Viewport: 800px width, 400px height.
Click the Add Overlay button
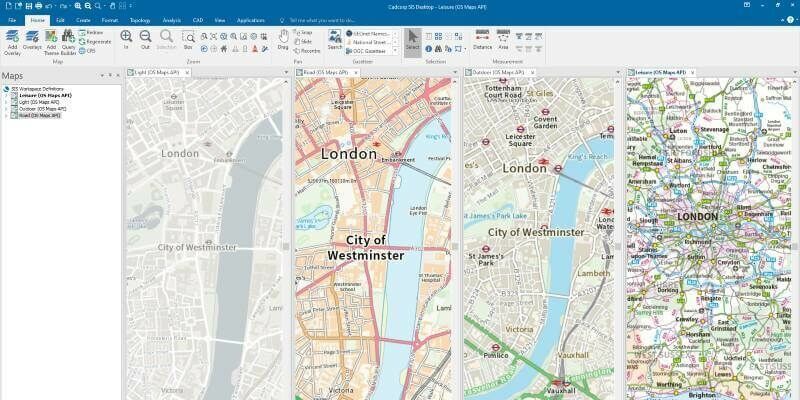[x=12, y=42]
